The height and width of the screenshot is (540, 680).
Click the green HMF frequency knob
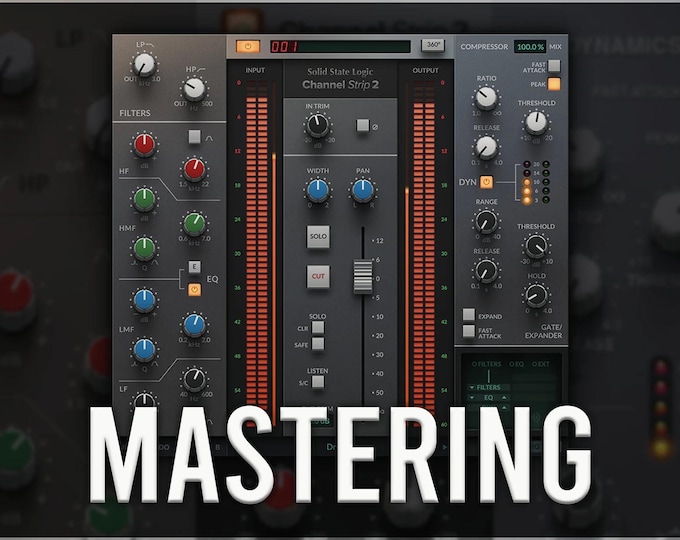(x=194, y=223)
